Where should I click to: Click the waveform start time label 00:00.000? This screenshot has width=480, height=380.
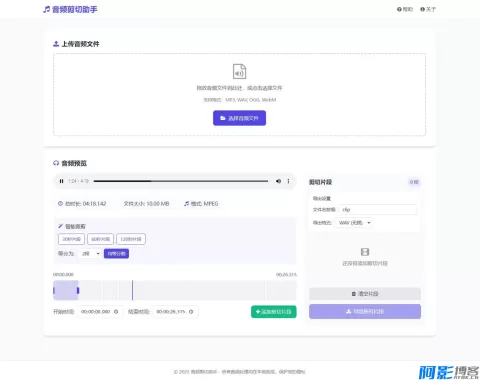[x=63, y=274]
